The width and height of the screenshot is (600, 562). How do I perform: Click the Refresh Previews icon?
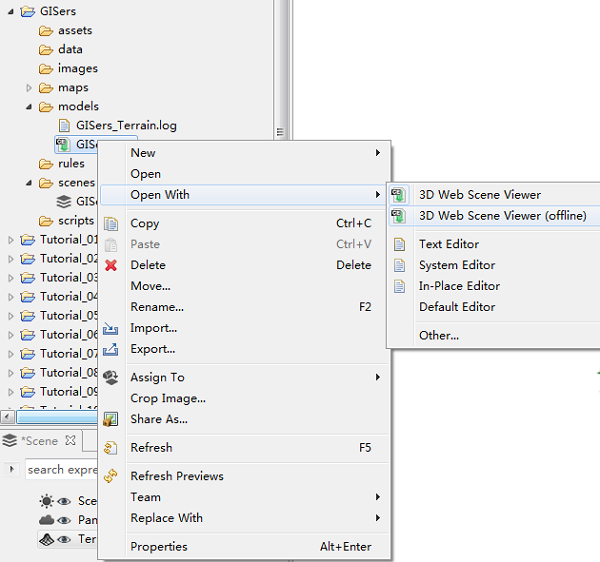pyautogui.click(x=111, y=476)
